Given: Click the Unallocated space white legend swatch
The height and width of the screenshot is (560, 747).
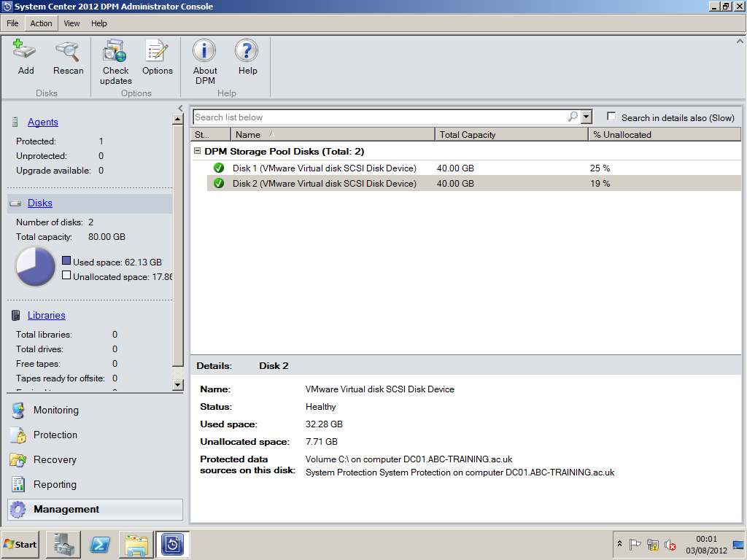Looking at the screenshot, I should tap(66, 275).
